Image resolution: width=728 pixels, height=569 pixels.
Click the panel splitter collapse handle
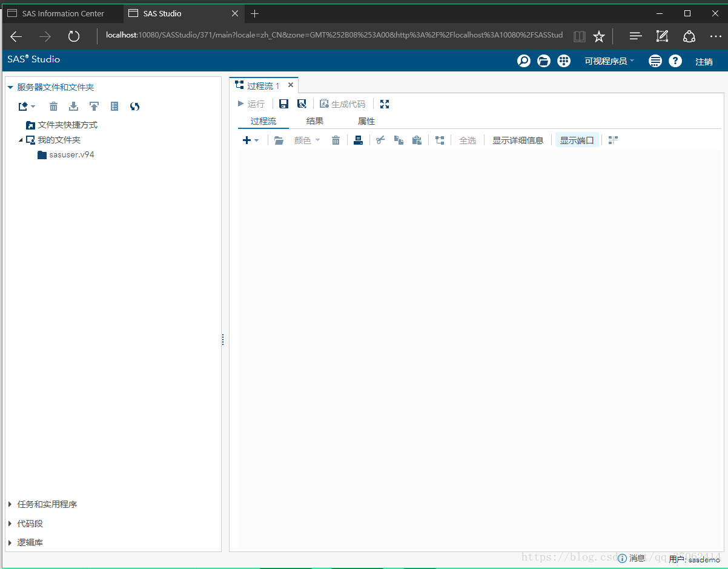point(223,340)
